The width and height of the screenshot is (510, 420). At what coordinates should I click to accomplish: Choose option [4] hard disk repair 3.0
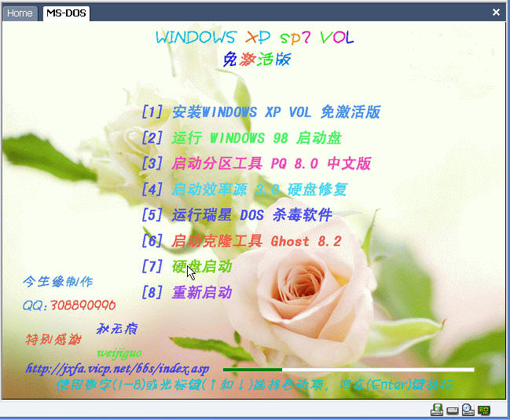244,189
